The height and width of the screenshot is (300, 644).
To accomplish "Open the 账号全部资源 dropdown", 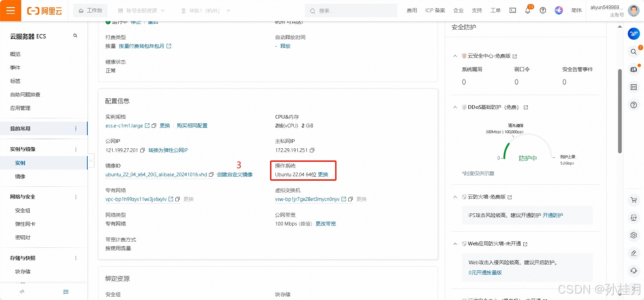I will (141, 10).
